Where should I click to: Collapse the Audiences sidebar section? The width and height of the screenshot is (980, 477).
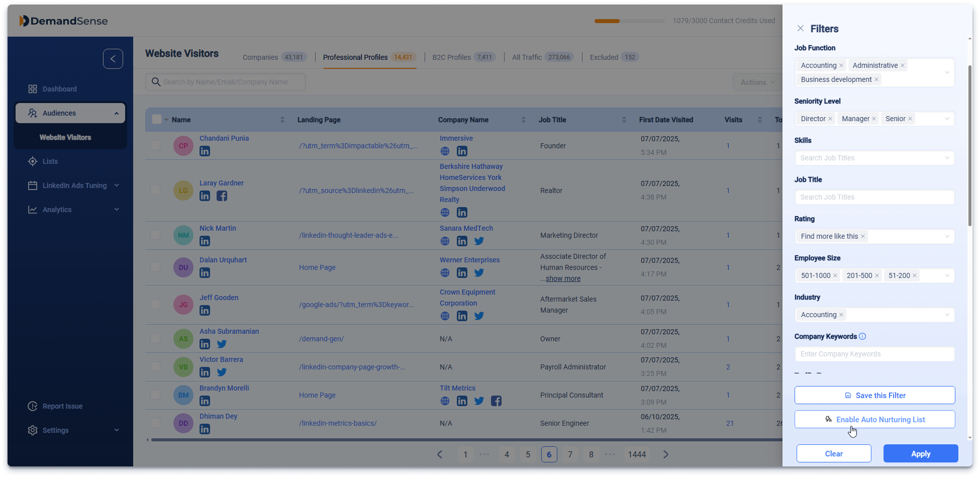116,113
